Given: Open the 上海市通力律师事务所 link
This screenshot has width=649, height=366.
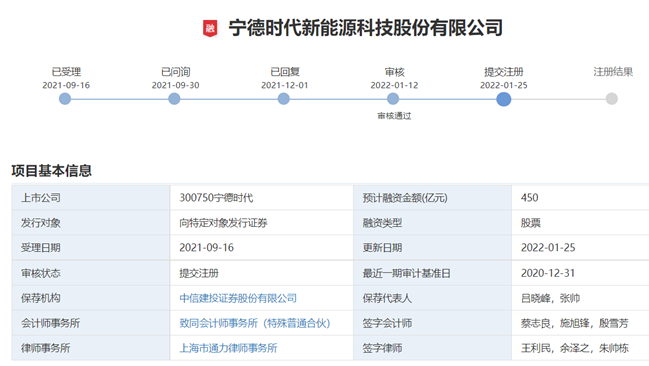Looking at the screenshot, I should click(228, 348).
